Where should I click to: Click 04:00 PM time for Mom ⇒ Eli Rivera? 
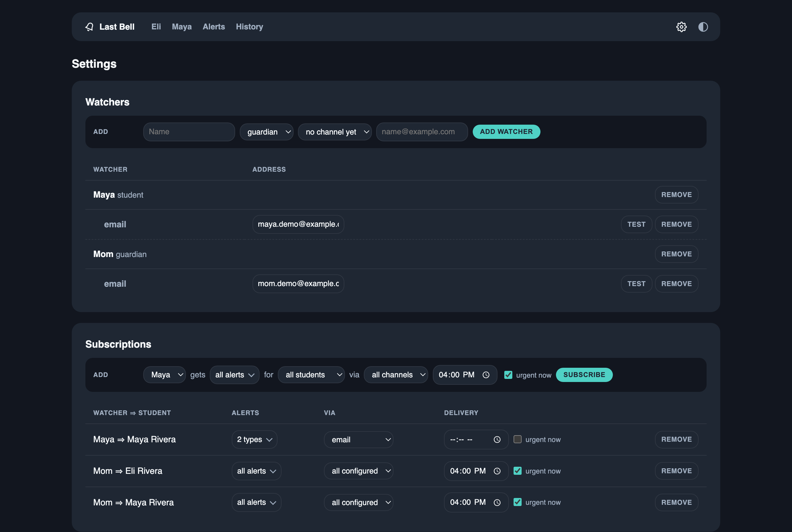pos(476,471)
